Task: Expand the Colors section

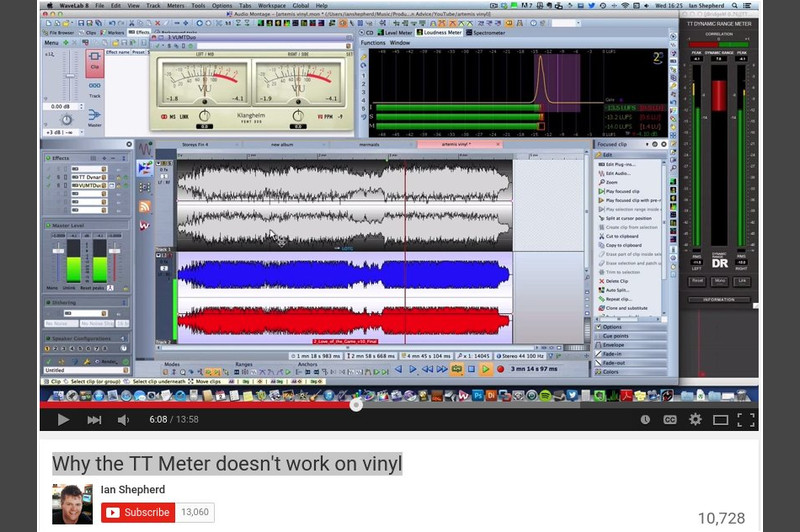Action: pyautogui.click(x=630, y=372)
